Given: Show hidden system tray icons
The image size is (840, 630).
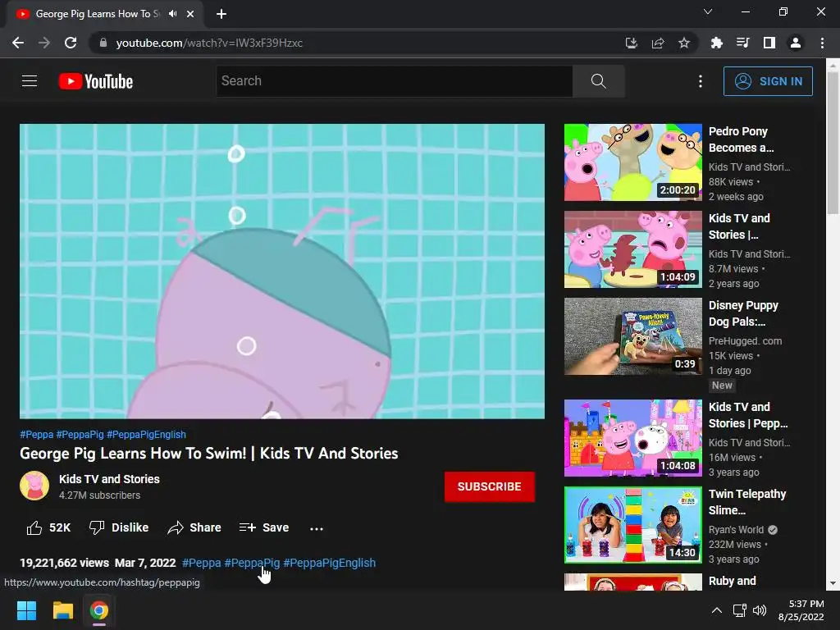Looking at the screenshot, I should 716,610.
